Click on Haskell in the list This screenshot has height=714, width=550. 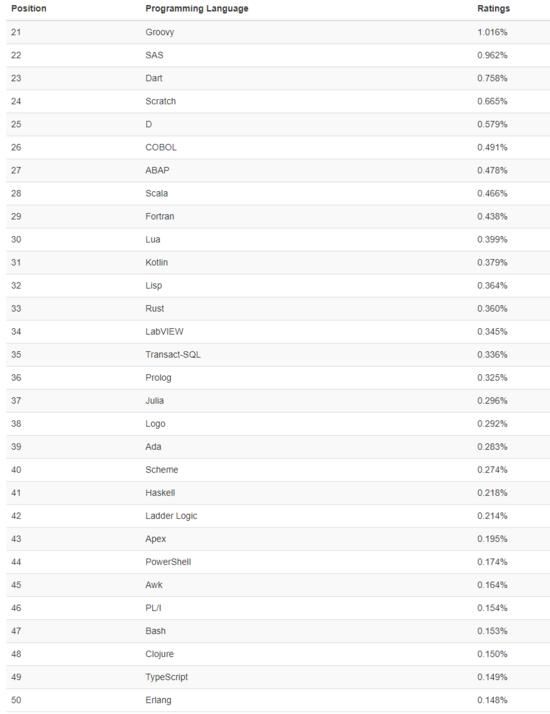pyautogui.click(x=160, y=493)
